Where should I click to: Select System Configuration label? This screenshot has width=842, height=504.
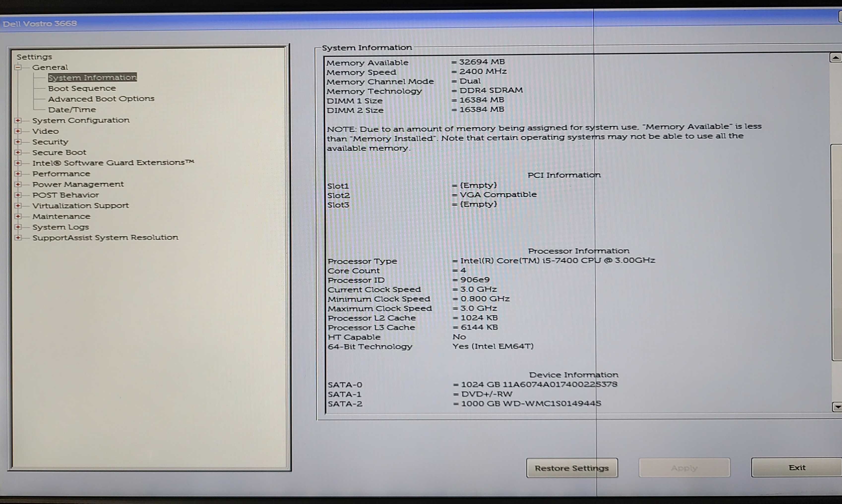point(81,120)
